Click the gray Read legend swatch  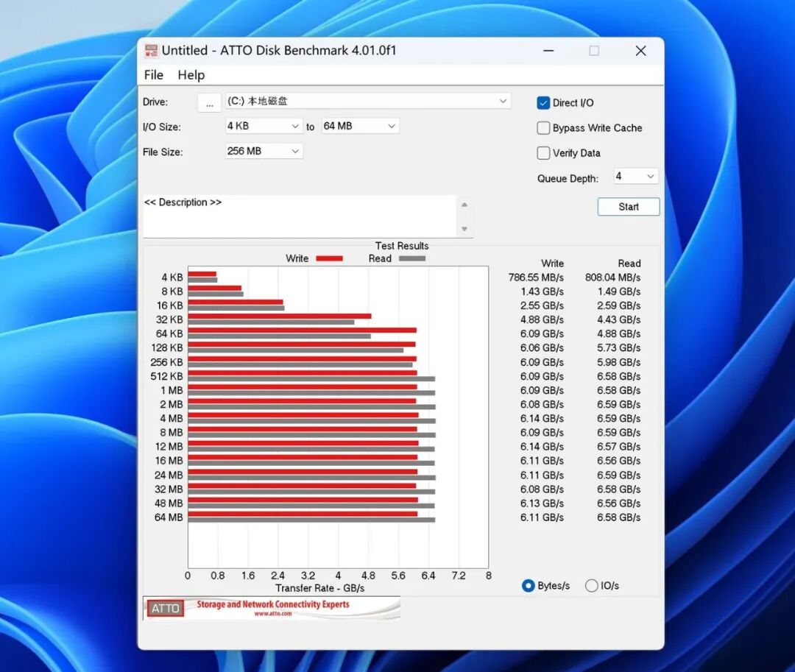[x=412, y=258]
